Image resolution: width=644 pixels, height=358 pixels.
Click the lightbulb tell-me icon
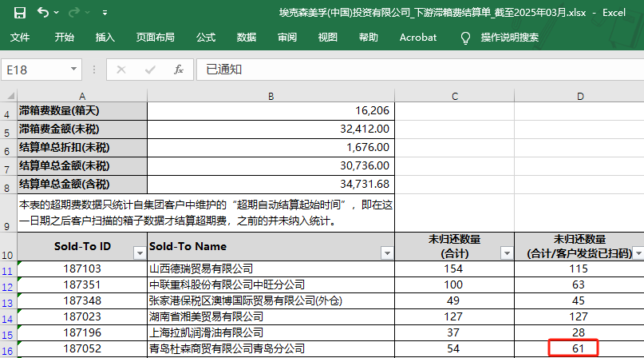465,38
